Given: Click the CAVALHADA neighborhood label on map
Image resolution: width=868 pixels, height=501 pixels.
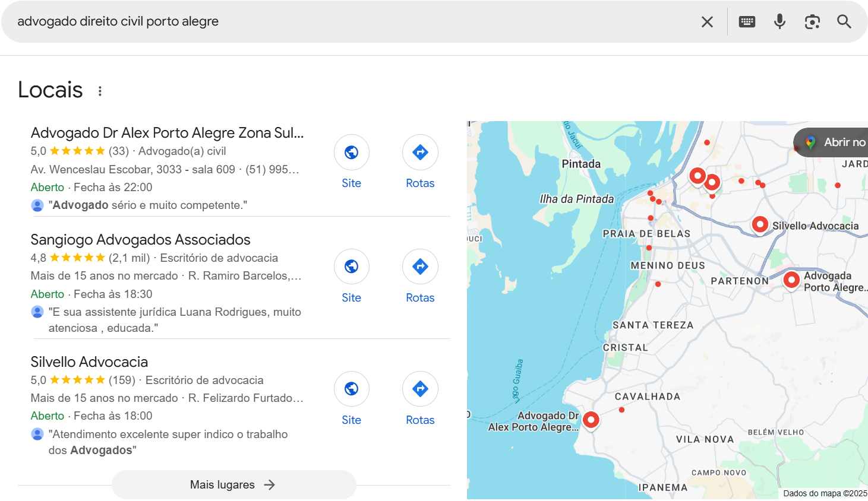Looking at the screenshot, I should (647, 397).
